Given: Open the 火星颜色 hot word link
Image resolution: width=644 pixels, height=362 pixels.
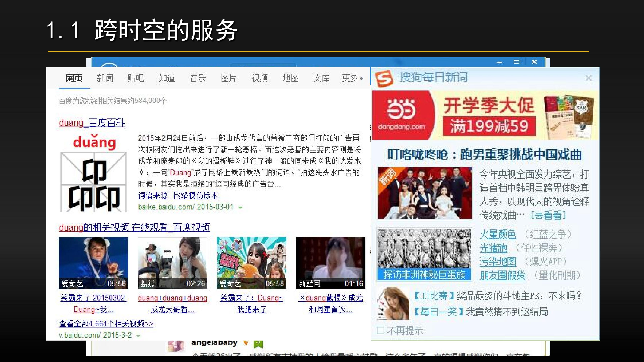Looking at the screenshot, I should pyautogui.click(x=498, y=234).
